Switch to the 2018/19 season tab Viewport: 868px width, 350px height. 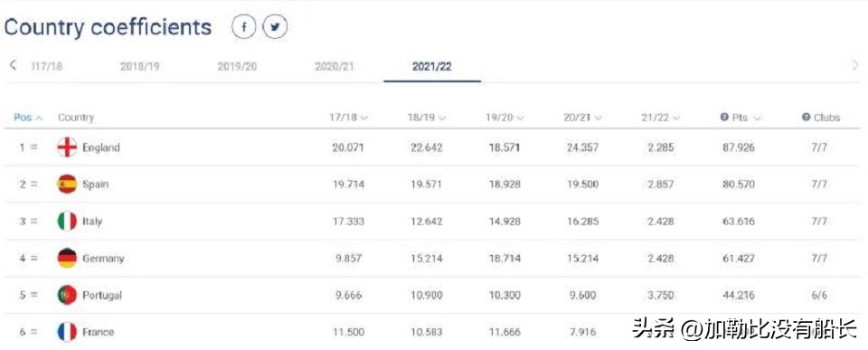tap(139, 66)
